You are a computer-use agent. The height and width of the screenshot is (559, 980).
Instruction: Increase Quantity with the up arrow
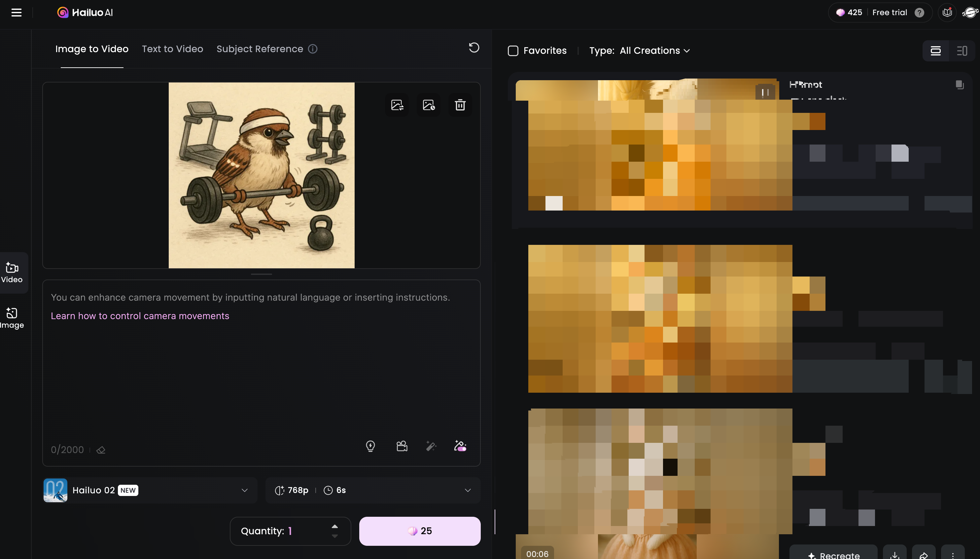tap(334, 527)
